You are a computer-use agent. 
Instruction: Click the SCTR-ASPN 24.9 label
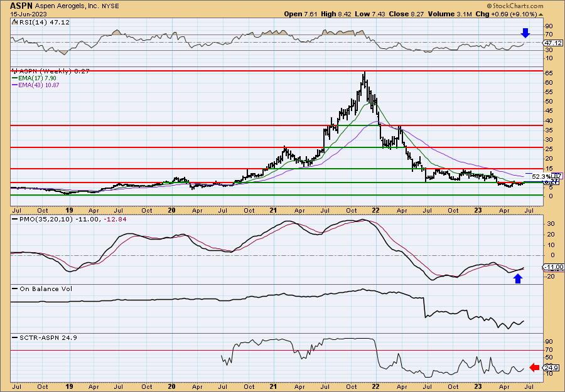coord(48,337)
